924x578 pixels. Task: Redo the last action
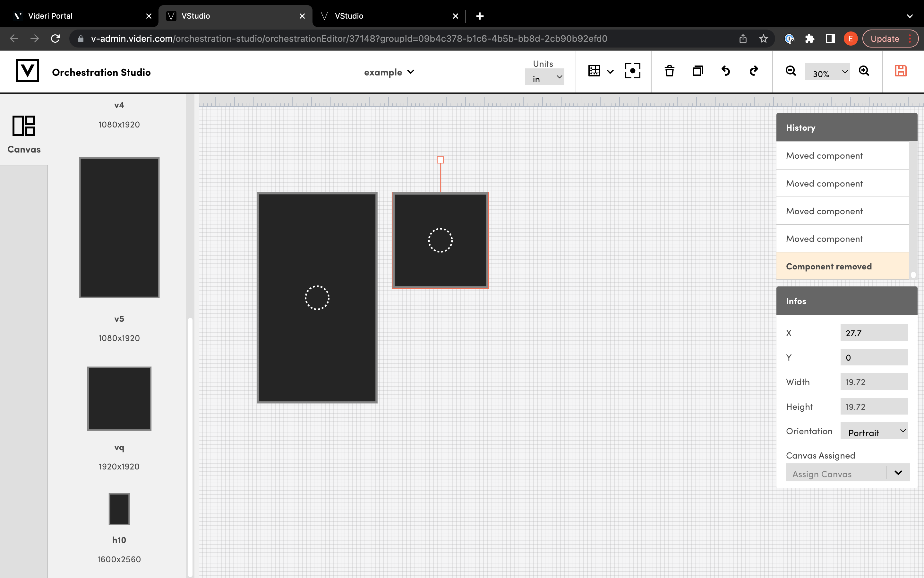(x=754, y=71)
